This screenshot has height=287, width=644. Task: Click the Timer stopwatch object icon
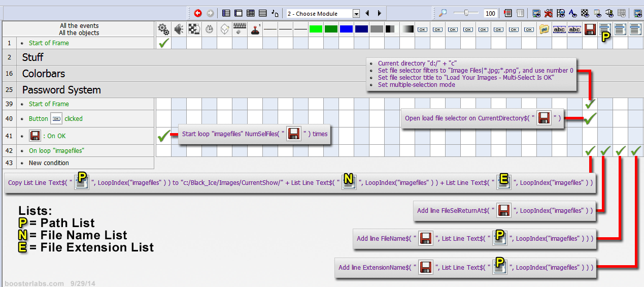point(209,29)
